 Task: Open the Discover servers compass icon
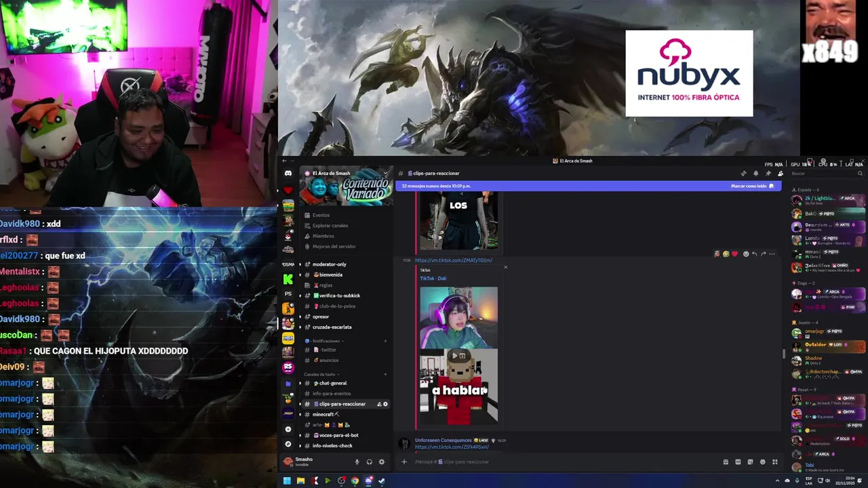coord(288,444)
